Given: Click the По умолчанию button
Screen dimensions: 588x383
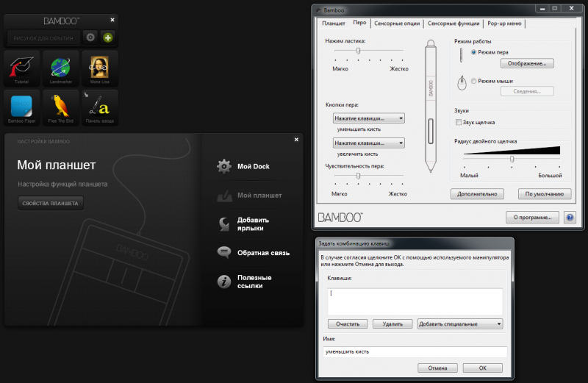Looking at the screenshot, I should pos(545,194).
